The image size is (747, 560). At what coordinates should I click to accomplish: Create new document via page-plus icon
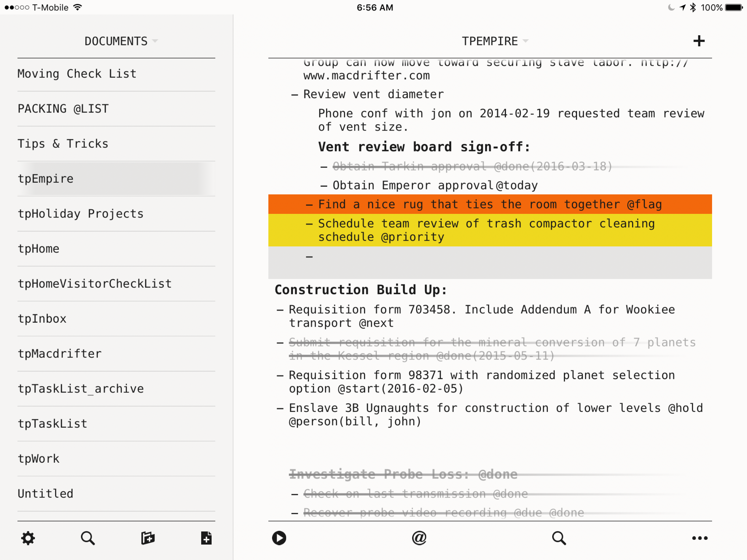(206, 538)
